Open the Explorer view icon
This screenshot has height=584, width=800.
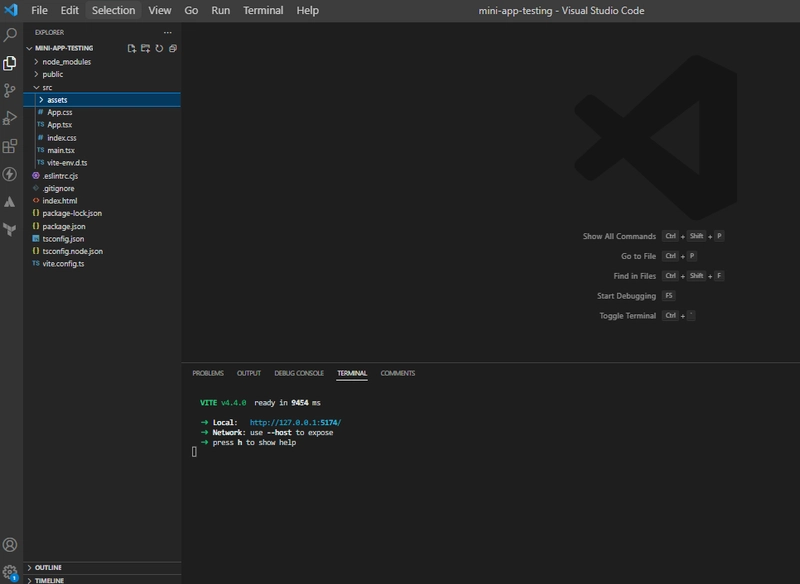tap(10, 63)
